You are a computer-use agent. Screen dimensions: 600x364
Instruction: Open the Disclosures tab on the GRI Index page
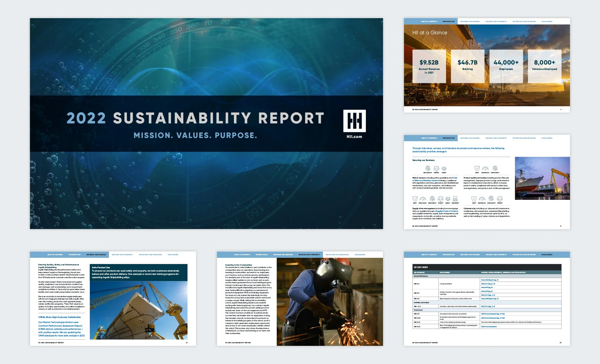[x=547, y=255]
